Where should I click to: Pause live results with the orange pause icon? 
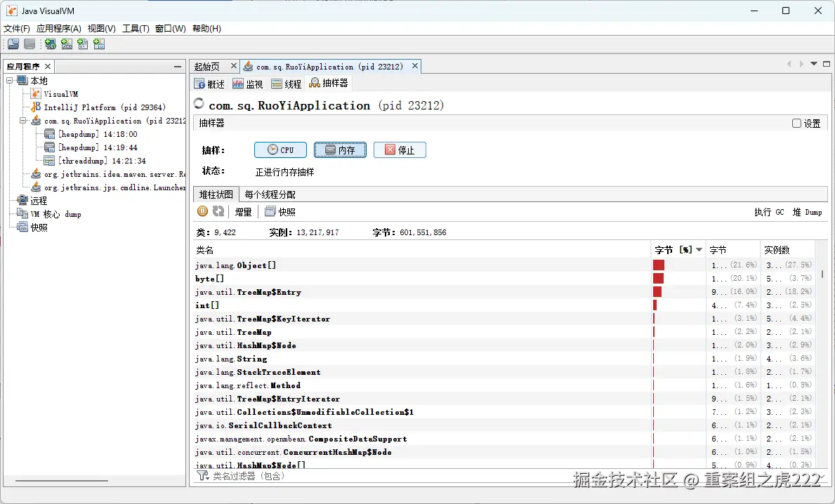[202, 211]
